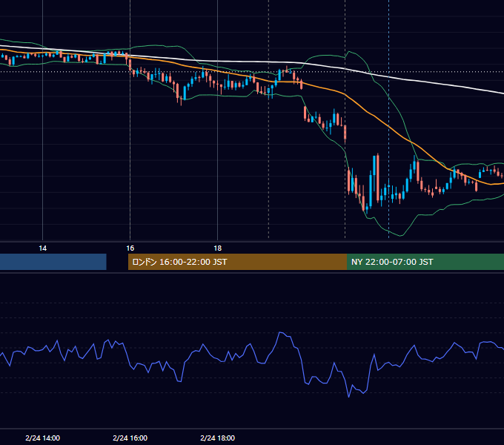Click the NY 22:00-07:00 JST session bar

click(425, 262)
